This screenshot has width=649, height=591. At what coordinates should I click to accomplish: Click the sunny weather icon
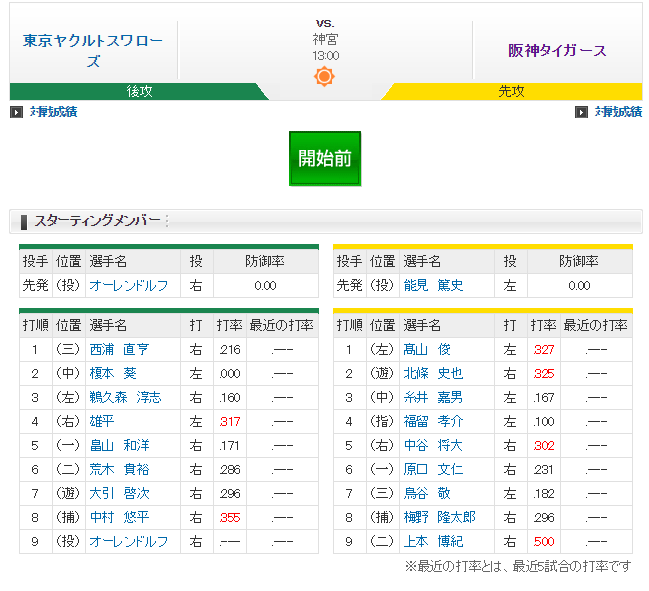(324, 76)
